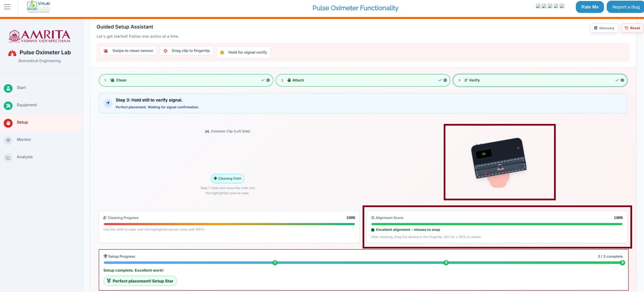Click the Start flask icon in sidebar
Screen dimensions: 644x292
click(x=8, y=88)
